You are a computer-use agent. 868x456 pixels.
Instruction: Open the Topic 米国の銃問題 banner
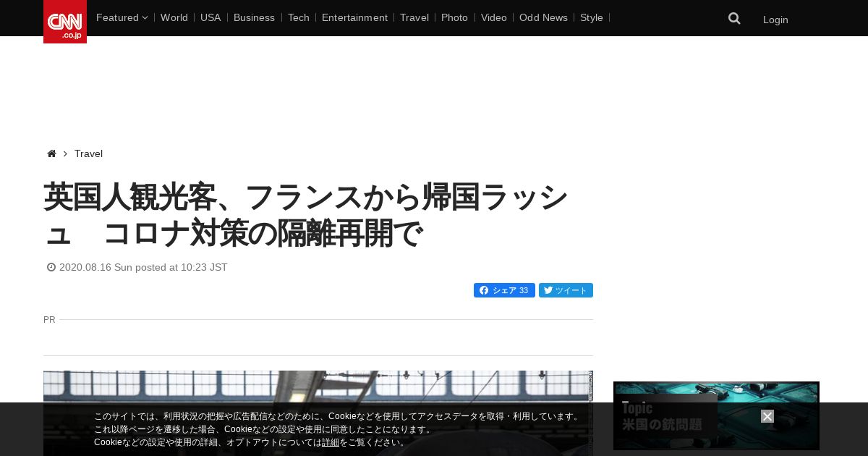(716, 416)
